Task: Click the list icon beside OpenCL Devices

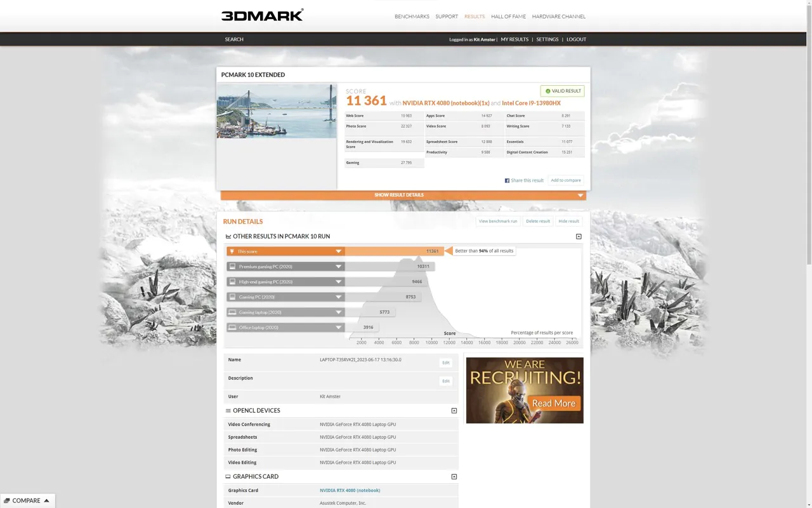Action: [228, 411]
